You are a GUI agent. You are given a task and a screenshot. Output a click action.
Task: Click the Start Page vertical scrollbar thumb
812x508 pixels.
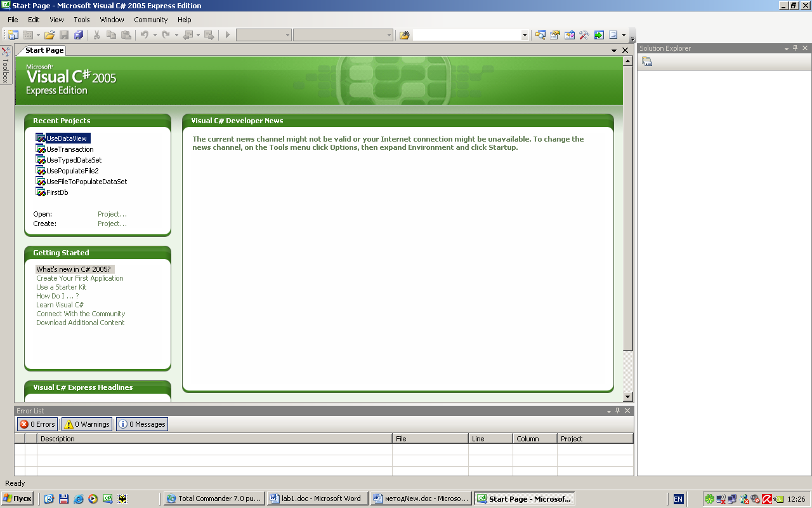click(628, 210)
